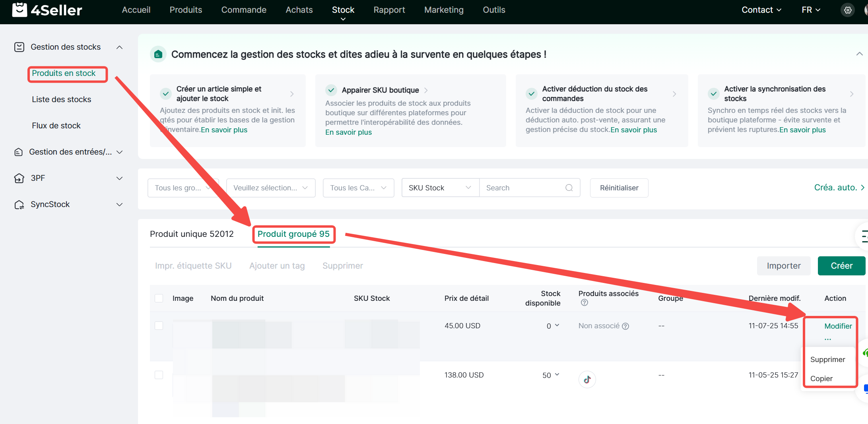Toggle the select-all checkbox in table header
The width and height of the screenshot is (868, 424).
coord(159,298)
